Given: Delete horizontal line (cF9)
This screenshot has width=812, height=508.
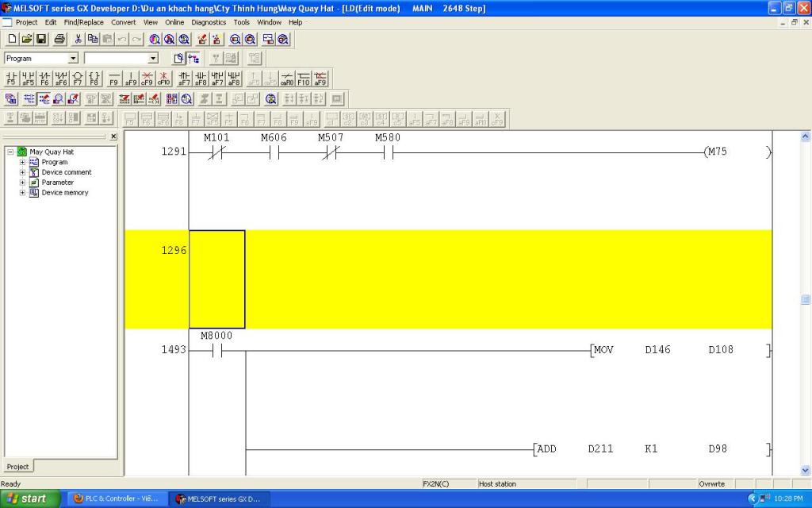Looking at the screenshot, I should click(x=147, y=79).
